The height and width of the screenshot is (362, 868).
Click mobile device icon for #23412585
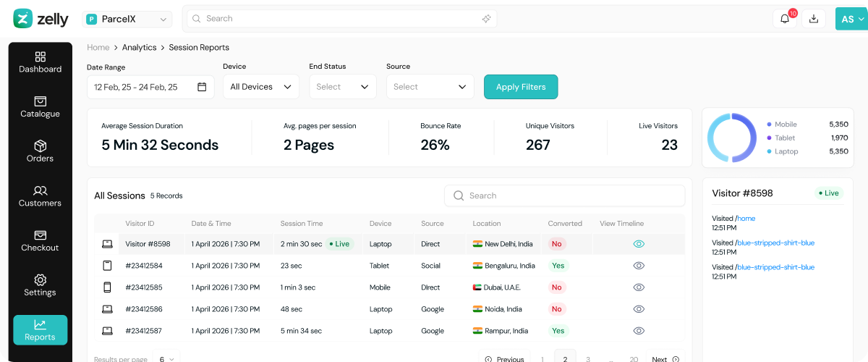click(107, 287)
